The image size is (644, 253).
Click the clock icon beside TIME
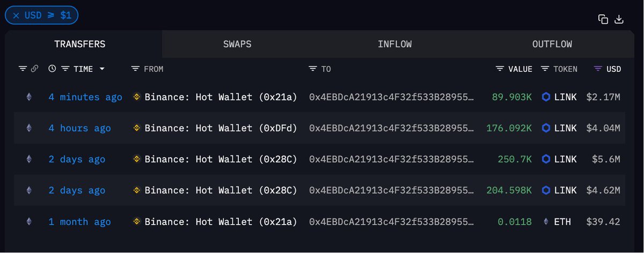(52, 69)
